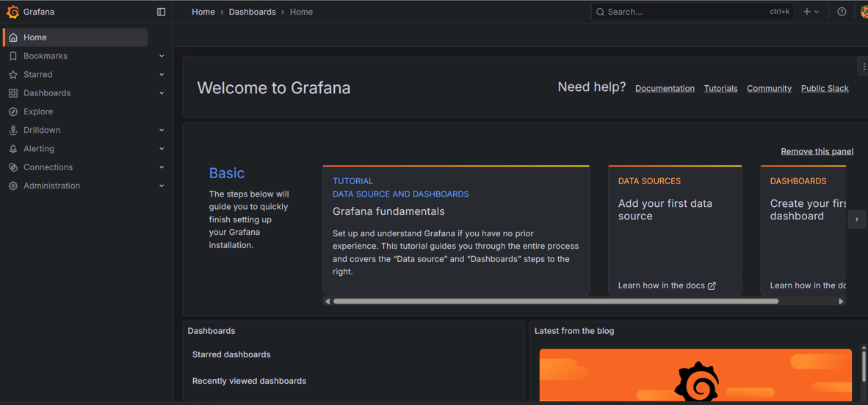
Task: Click the Alerting bell icon
Action: click(x=13, y=149)
